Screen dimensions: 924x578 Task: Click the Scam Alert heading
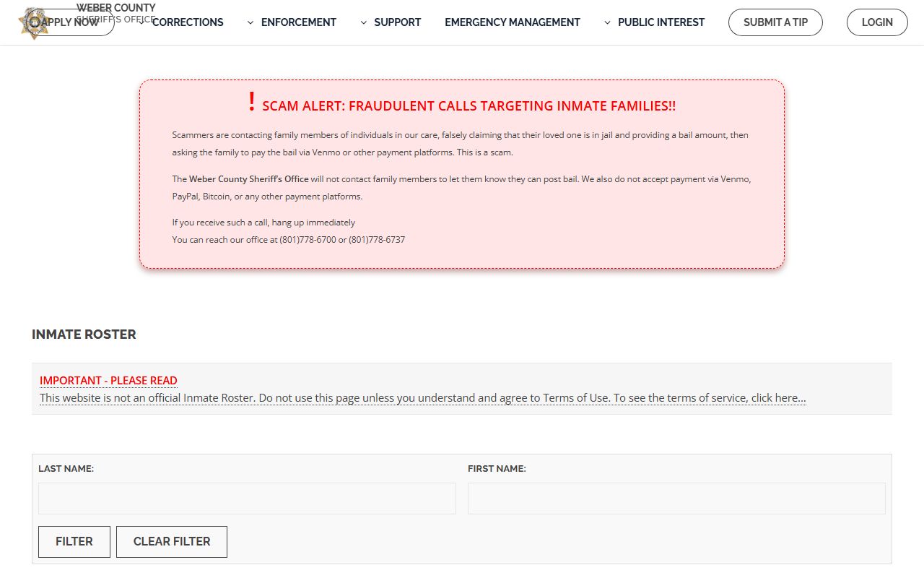[469, 105]
